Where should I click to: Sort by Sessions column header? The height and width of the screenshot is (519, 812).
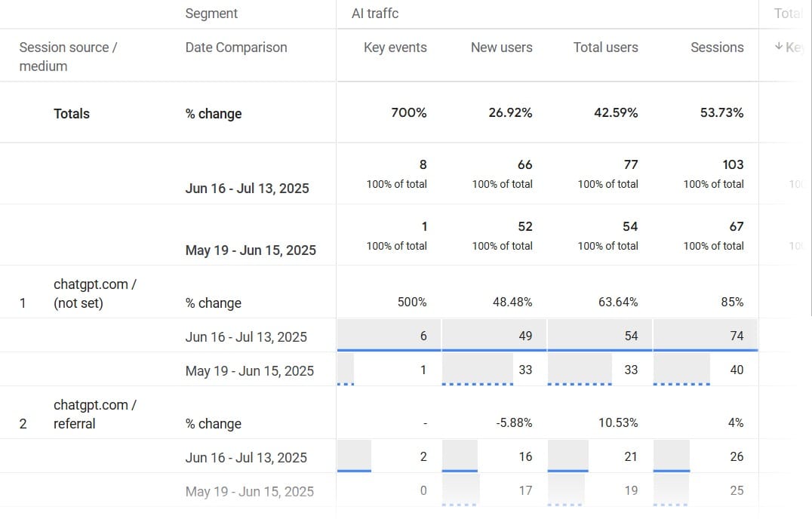[717, 48]
